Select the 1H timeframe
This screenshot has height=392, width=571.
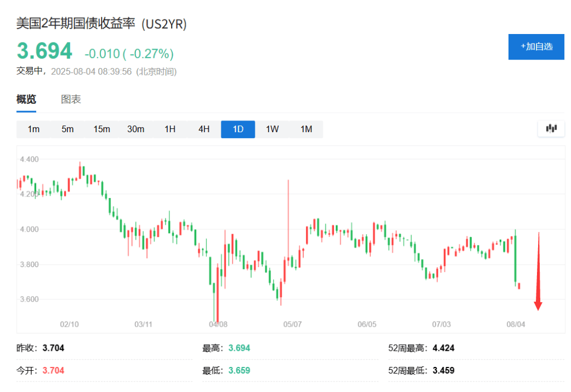170,129
